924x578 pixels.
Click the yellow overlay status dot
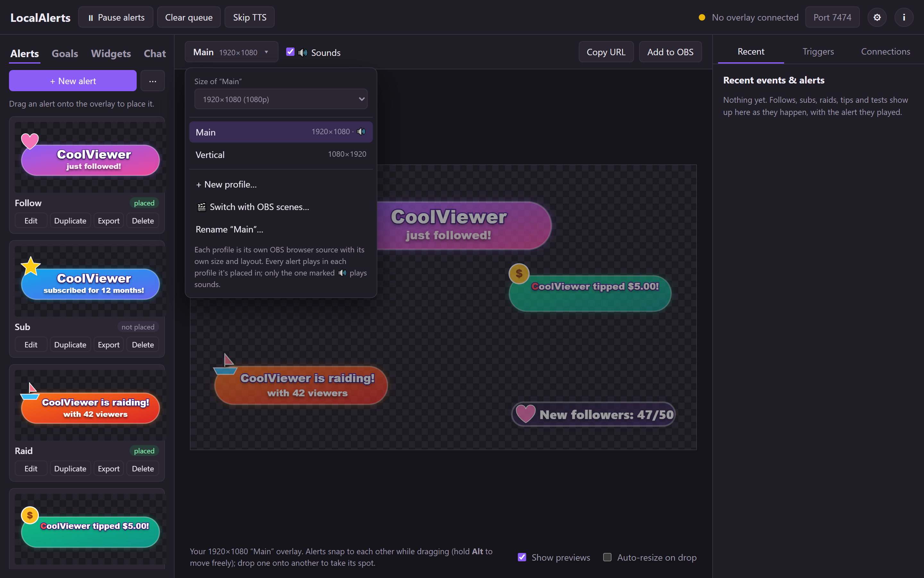point(702,17)
